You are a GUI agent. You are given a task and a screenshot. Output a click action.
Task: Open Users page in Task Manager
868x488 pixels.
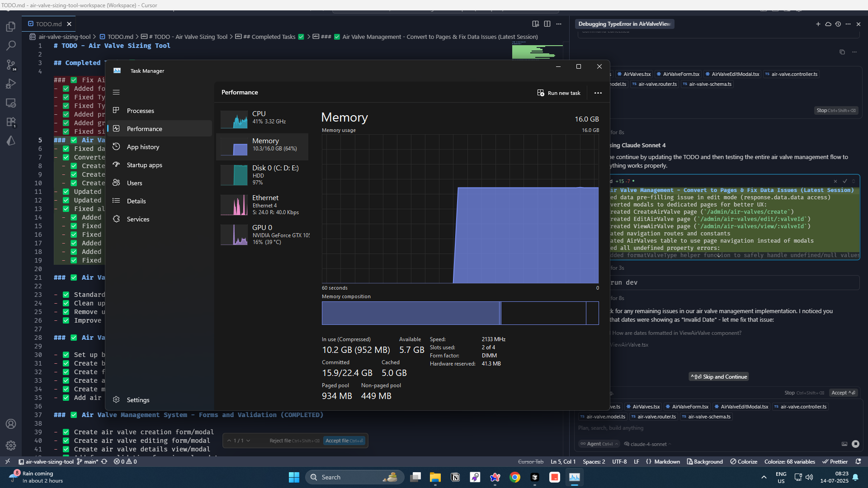160,183
